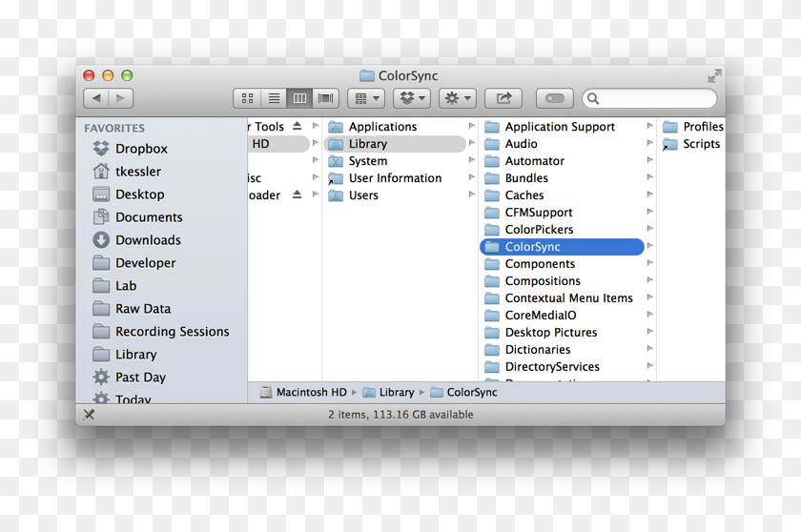Open Recording Sessions in sidebar
The height and width of the screenshot is (532, 801).
(161, 332)
